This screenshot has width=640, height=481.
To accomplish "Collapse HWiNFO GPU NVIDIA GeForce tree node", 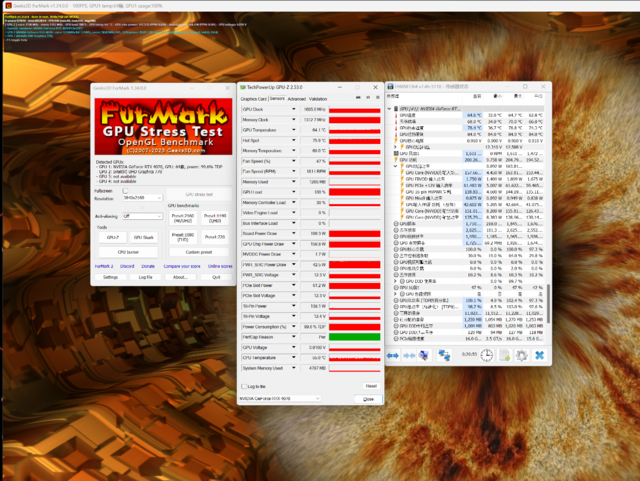I will click(389, 109).
